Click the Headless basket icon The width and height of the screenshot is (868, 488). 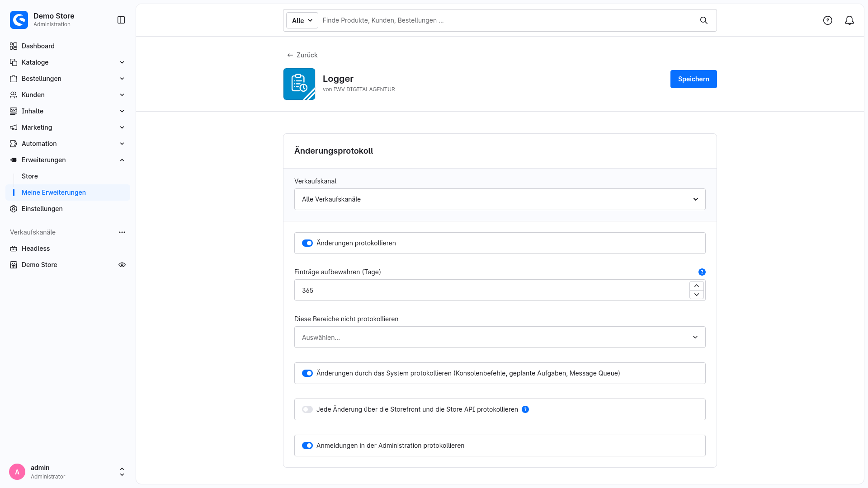pos(14,249)
